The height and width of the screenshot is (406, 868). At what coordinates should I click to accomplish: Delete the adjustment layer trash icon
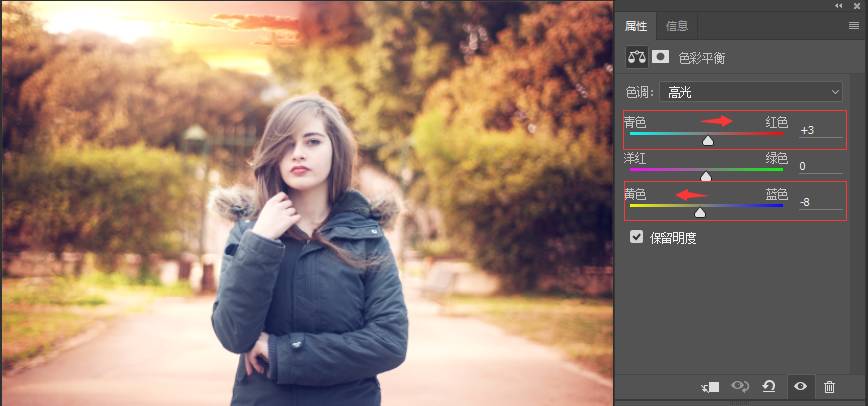coord(829,387)
